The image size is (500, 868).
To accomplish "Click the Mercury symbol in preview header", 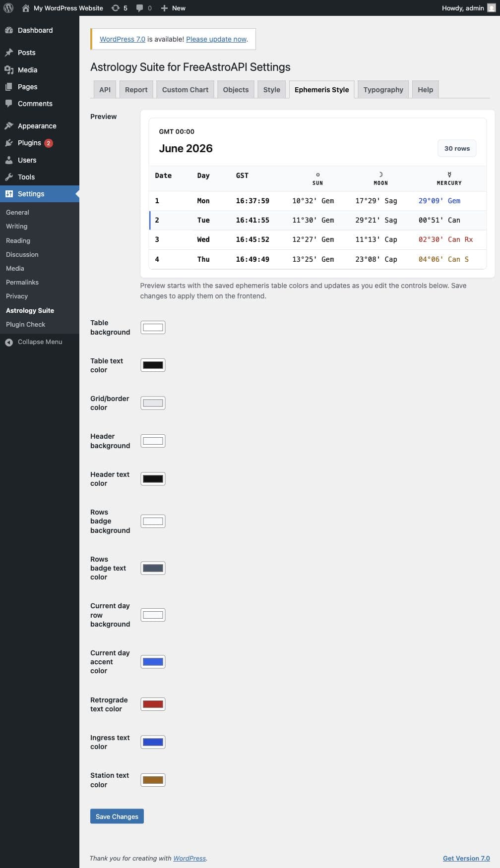I will [449, 174].
